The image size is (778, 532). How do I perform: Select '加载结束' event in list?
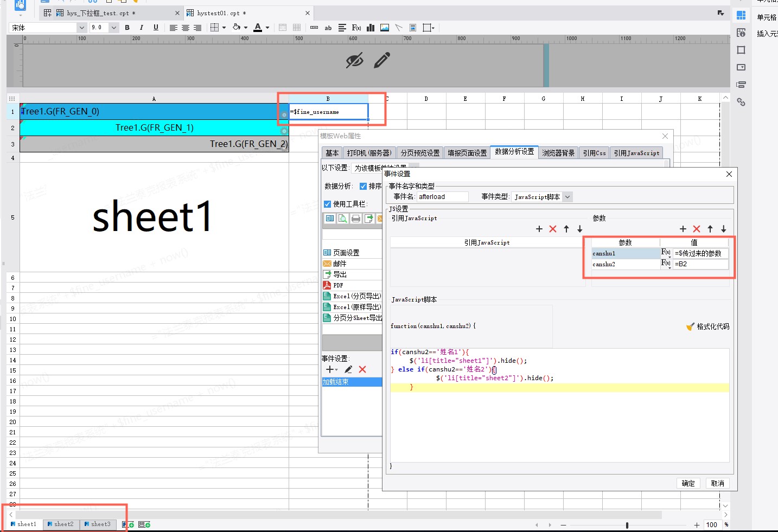(x=352, y=382)
